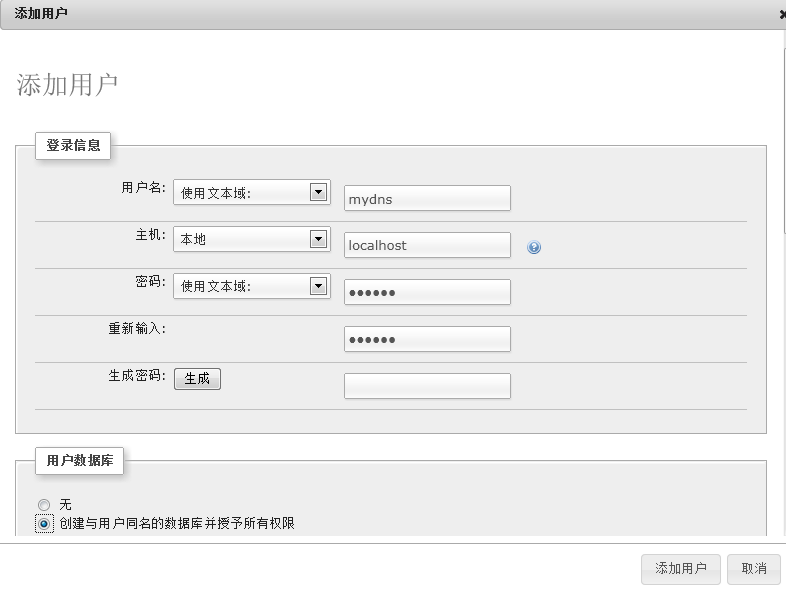
Task: Click the 取消 button
Action: click(x=754, y=569)
